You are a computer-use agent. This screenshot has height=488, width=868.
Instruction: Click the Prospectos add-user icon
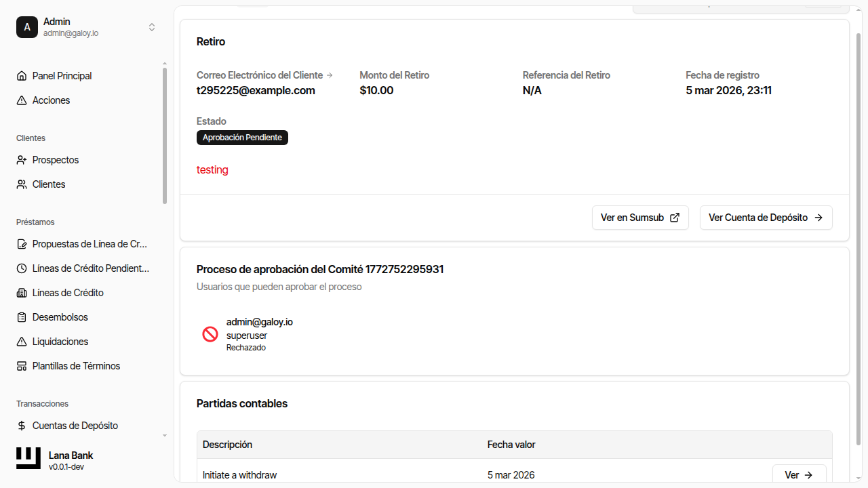[x=22, y=160]
